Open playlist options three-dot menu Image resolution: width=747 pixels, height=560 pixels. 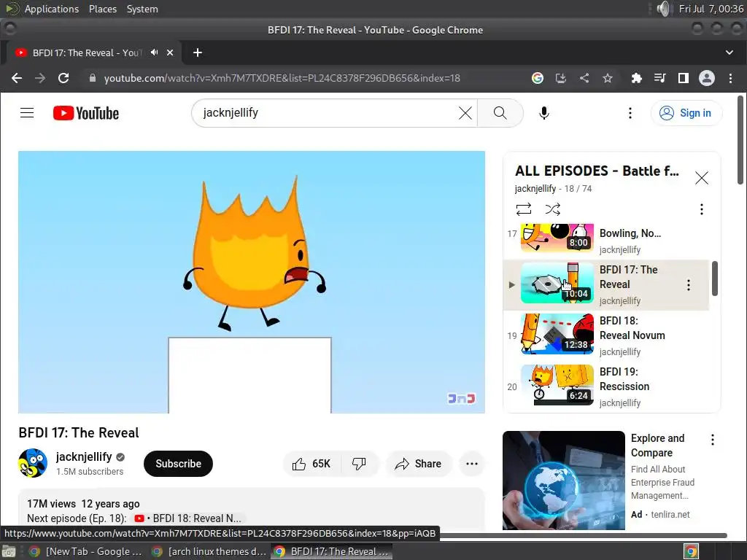(x=701, y=209)
